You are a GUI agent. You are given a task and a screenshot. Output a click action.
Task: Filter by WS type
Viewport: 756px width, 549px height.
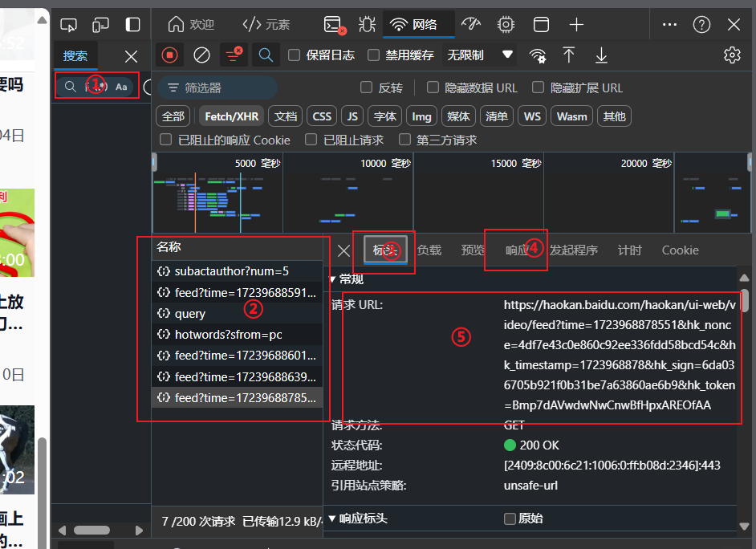tap(532, 116)
